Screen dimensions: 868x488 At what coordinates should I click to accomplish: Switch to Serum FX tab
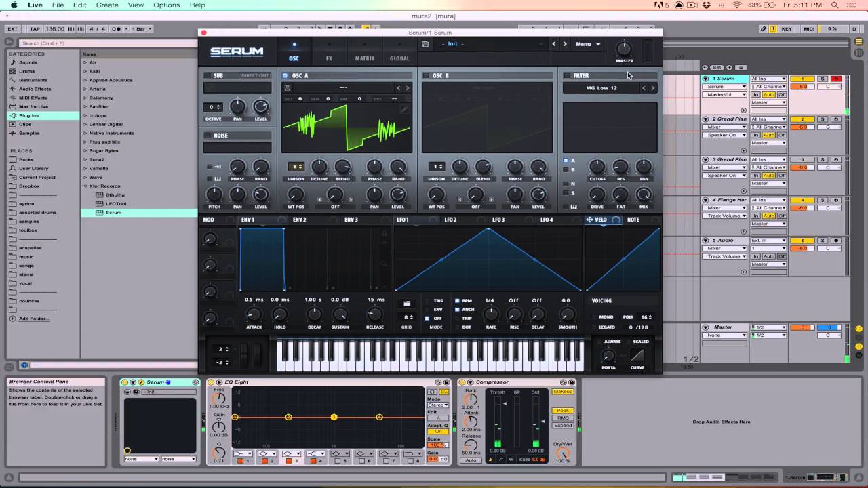(329, 58)
